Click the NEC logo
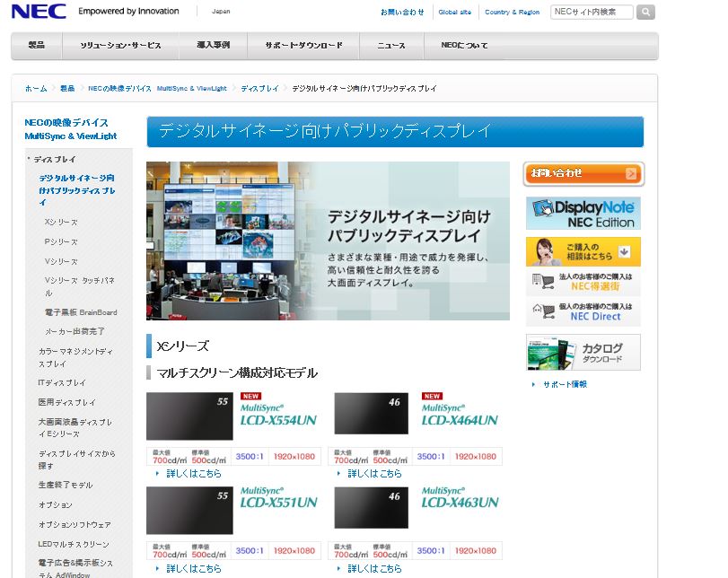 pos(39,12)
